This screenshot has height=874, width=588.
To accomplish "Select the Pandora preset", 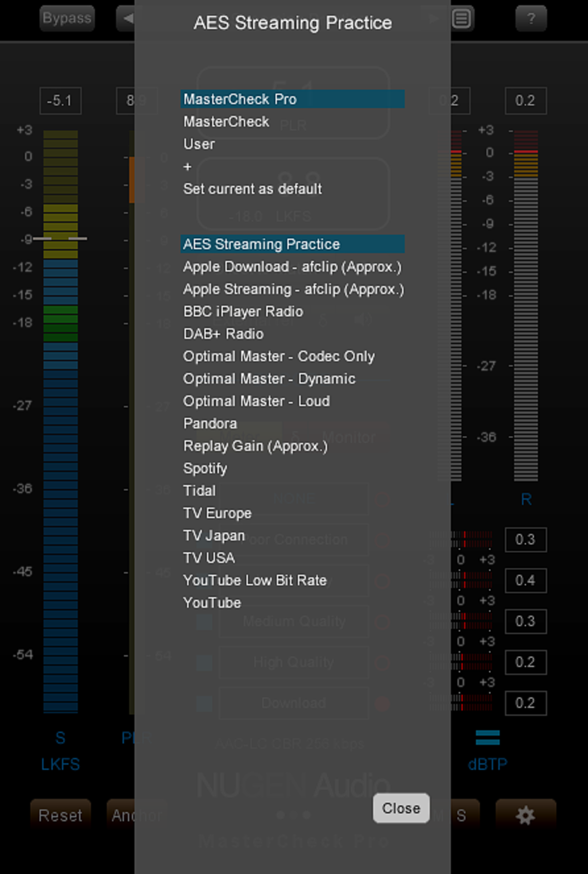I will point(292,424).
